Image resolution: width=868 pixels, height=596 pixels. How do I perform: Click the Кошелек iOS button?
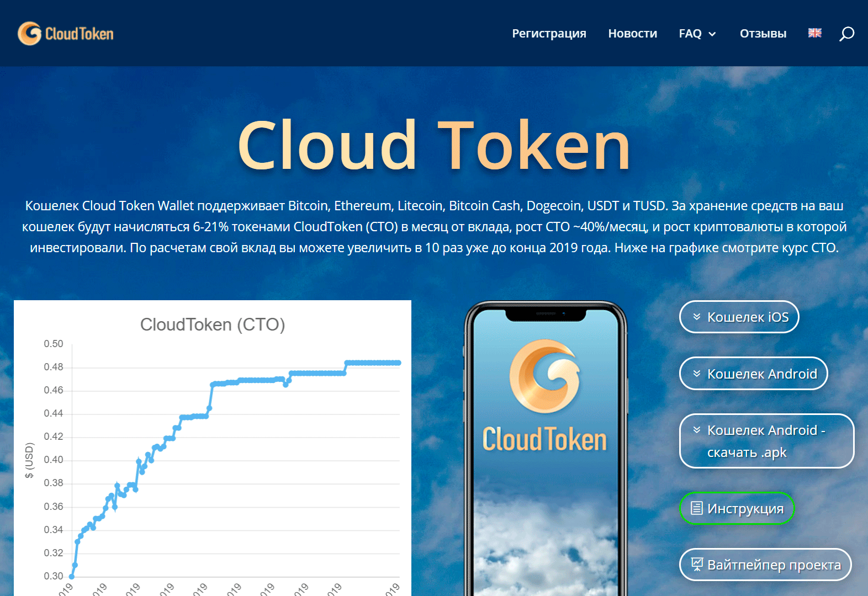[x=739, y=317]
